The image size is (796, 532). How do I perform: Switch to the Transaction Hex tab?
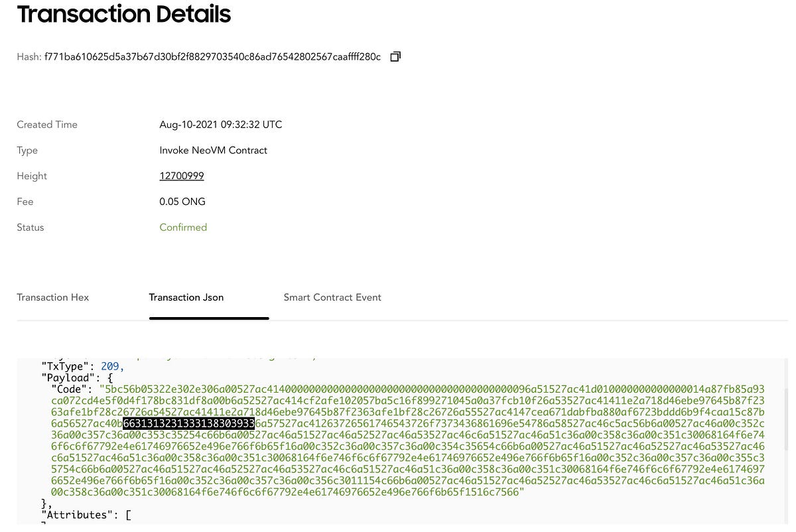point(52,297)
